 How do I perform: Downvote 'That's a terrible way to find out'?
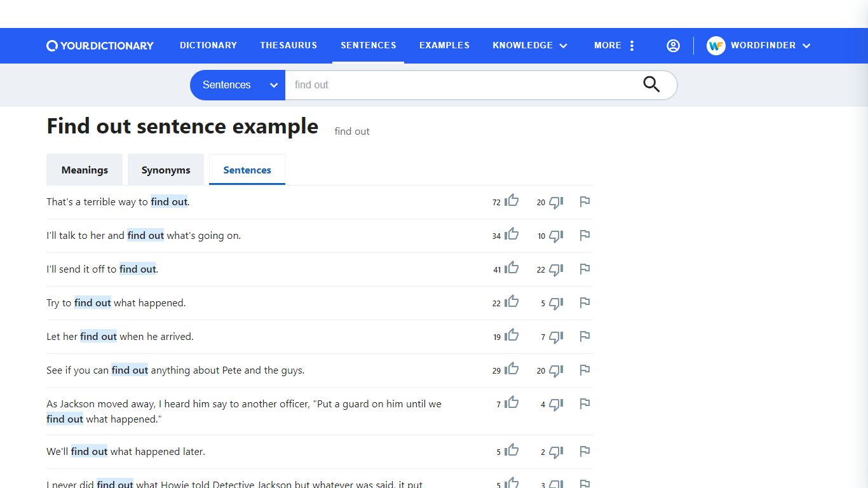(556, 203)
